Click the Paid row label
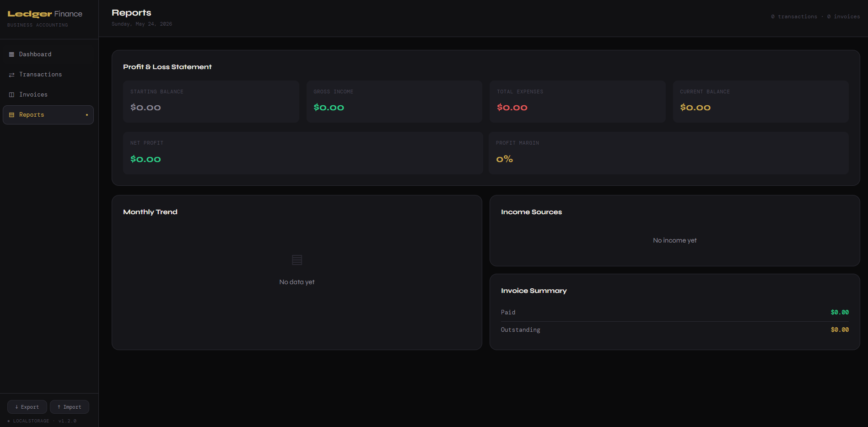This screenshot has height=427, width=868. click(508, 312)
